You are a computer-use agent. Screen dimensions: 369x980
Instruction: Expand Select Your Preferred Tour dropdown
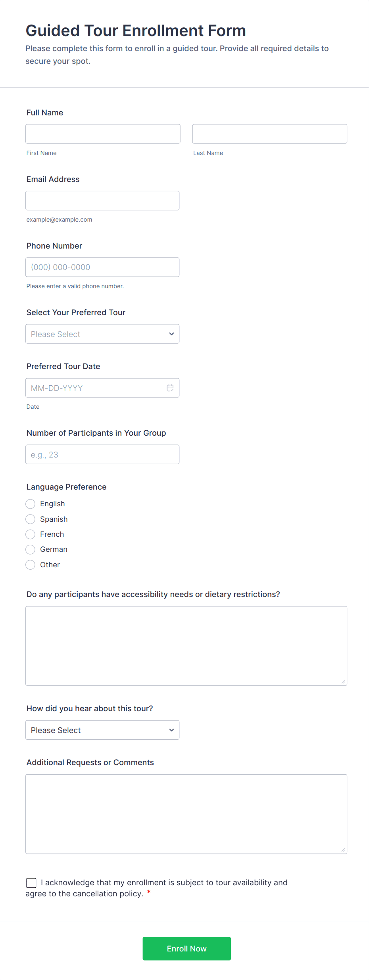click(102, 334)
